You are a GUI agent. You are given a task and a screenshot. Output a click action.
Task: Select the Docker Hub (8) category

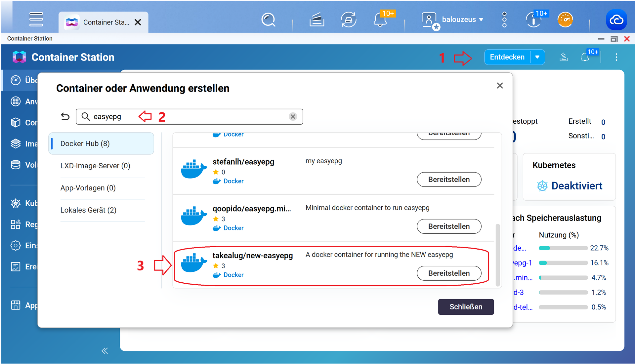tap(101, 143)
